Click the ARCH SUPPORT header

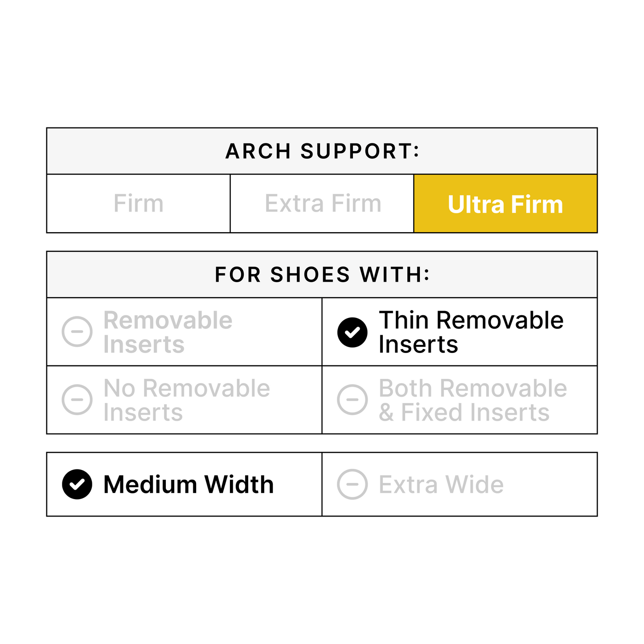322,151
